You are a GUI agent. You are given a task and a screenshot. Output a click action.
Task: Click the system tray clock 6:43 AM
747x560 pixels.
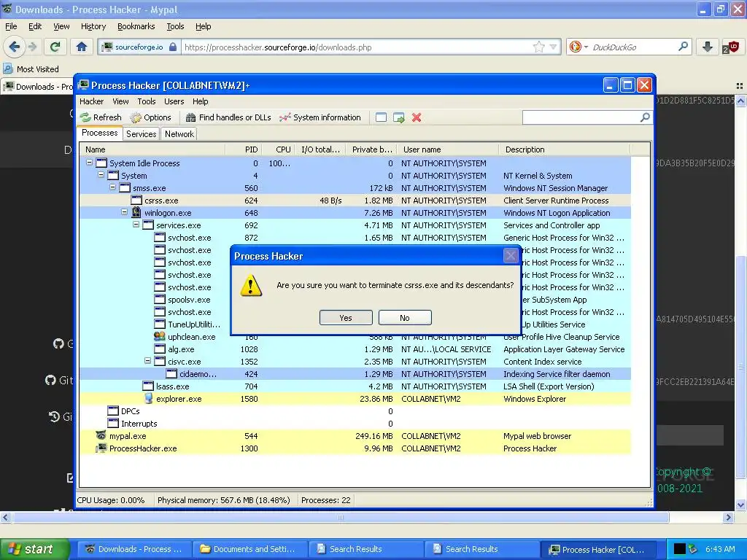coord(720,549)
